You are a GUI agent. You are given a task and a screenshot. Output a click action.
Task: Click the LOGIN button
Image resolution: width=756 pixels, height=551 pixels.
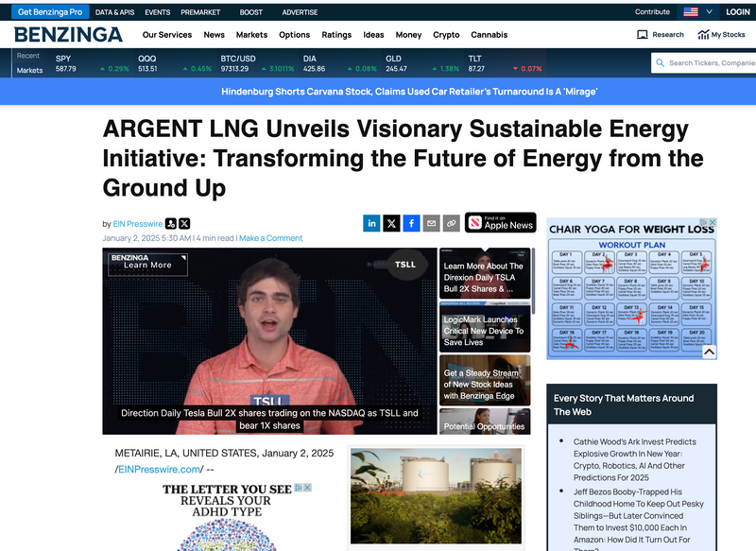[x=737, y=11]
